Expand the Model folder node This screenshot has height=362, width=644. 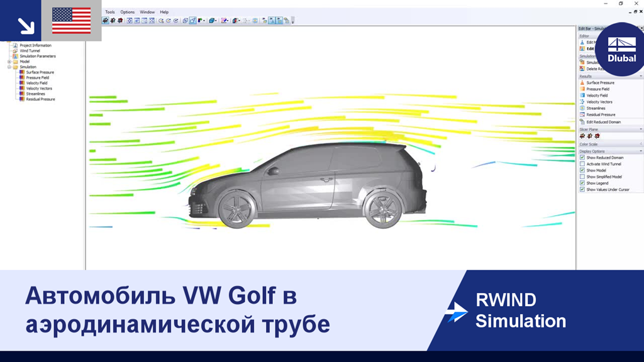[9, 62]
